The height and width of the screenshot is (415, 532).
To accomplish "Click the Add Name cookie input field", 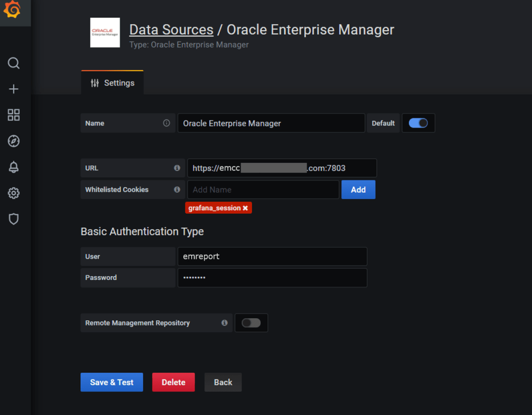I will (263, 190).
